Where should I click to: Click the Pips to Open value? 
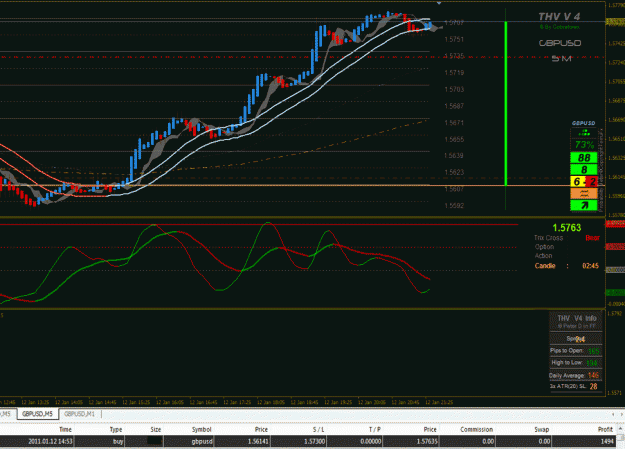[x=594, y=351]
